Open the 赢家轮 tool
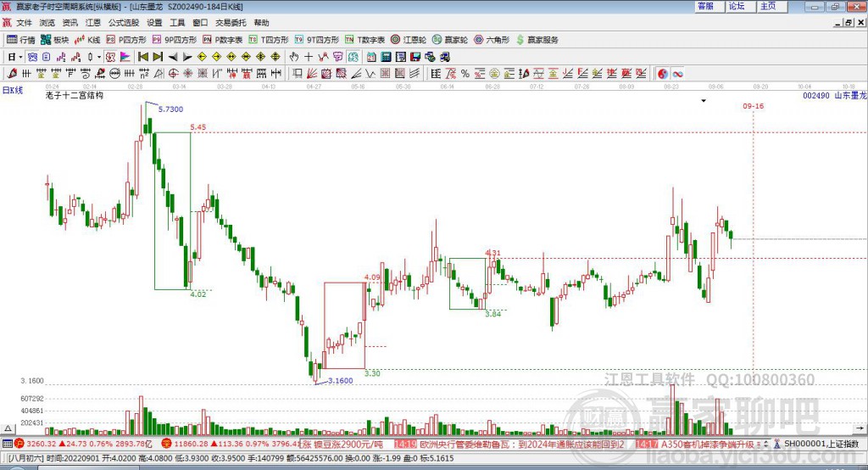This screenshot has height=470, width=868. (450, 40)
